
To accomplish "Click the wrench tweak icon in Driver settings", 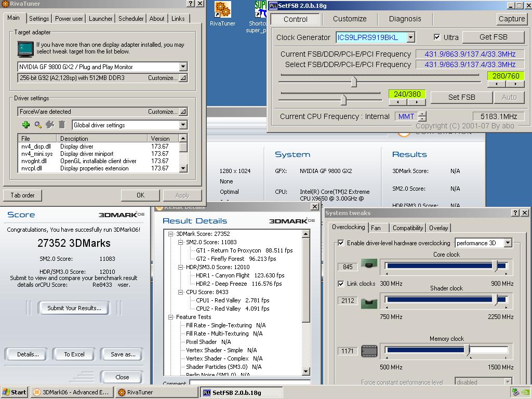I will click(x=50, y=125).
